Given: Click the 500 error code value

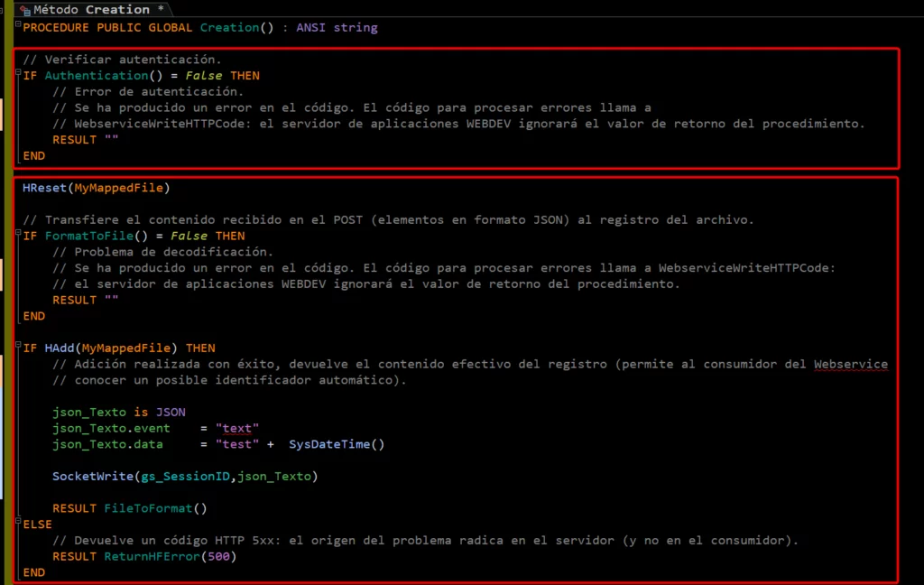Looking at the screenshot, I should [218, 556].
